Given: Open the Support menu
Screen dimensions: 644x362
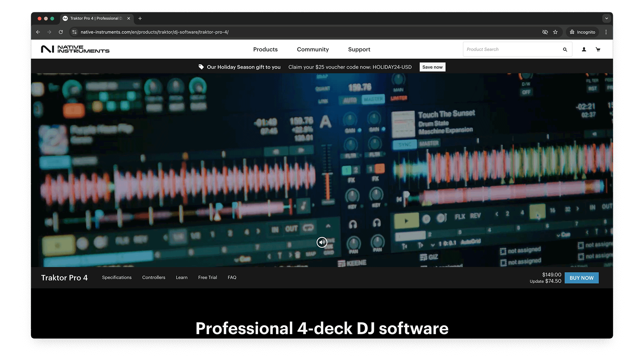Looking at the screenshot, I should point(359,49).
